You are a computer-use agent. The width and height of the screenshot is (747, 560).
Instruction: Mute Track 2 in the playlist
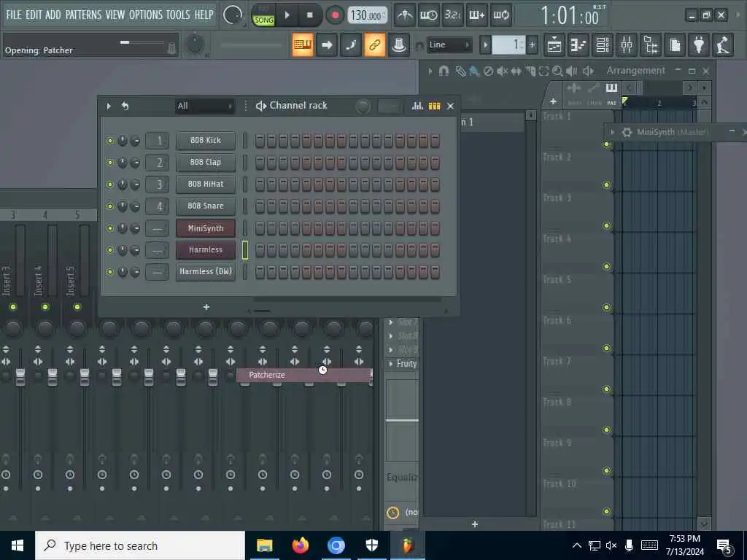pos(606,184)
